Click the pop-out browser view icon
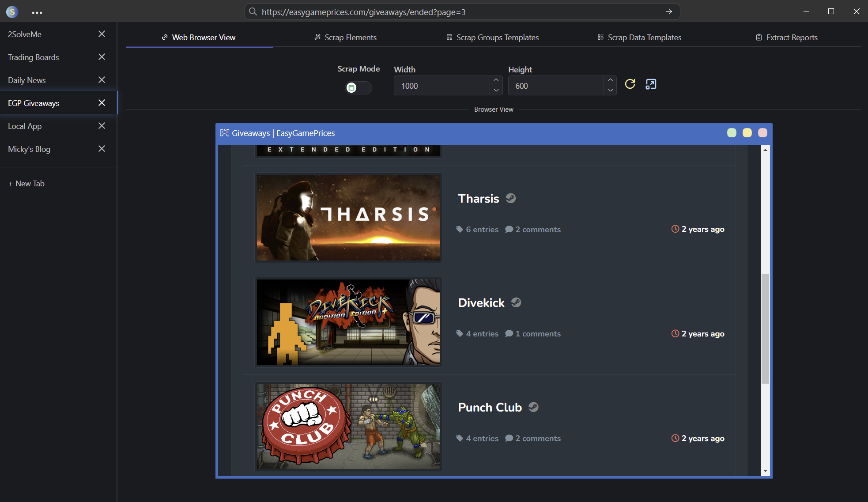The height and width of the screenshot is (502, 868). pyautogui.click(x=651, y=84)
